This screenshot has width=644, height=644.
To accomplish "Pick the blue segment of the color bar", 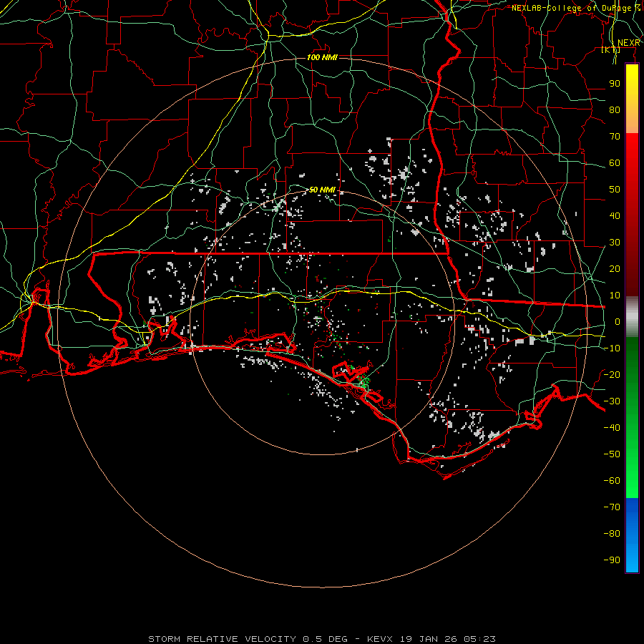I will coord(632,535).
